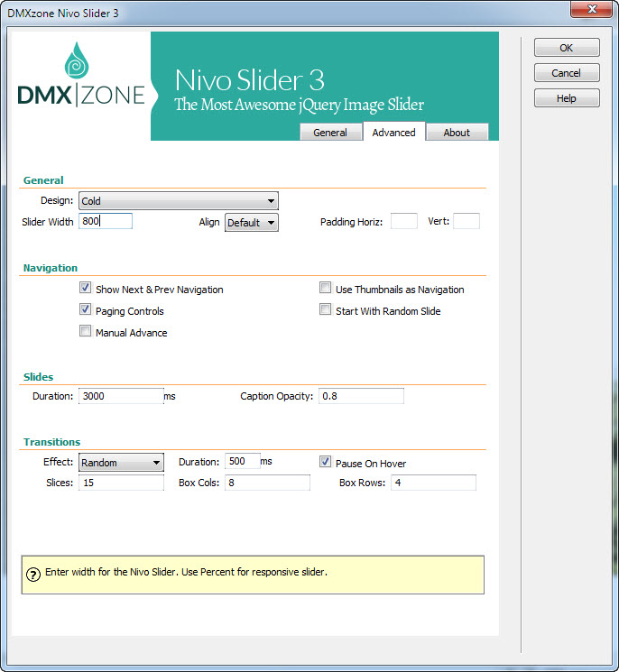Enable the Manual Advance checkbox
This screenshot has height=672, width=619.
click(85, 331)
